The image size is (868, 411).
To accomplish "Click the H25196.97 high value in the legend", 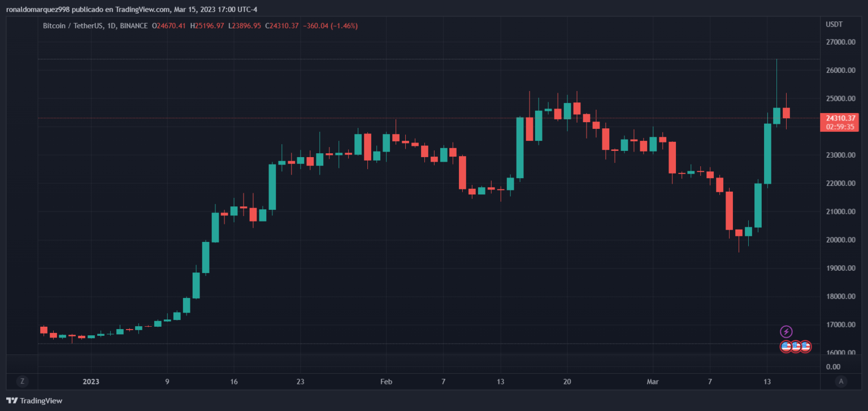I will [207, 26].
